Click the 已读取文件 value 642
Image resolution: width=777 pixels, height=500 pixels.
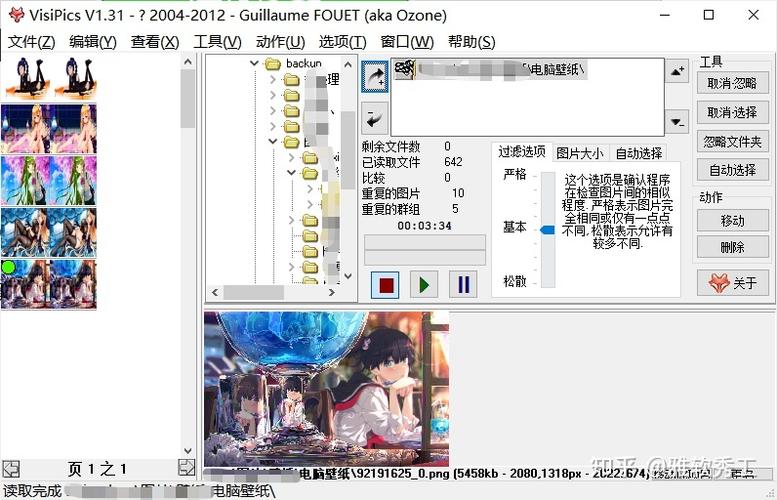pyautogui.click(x=453, y=162)
